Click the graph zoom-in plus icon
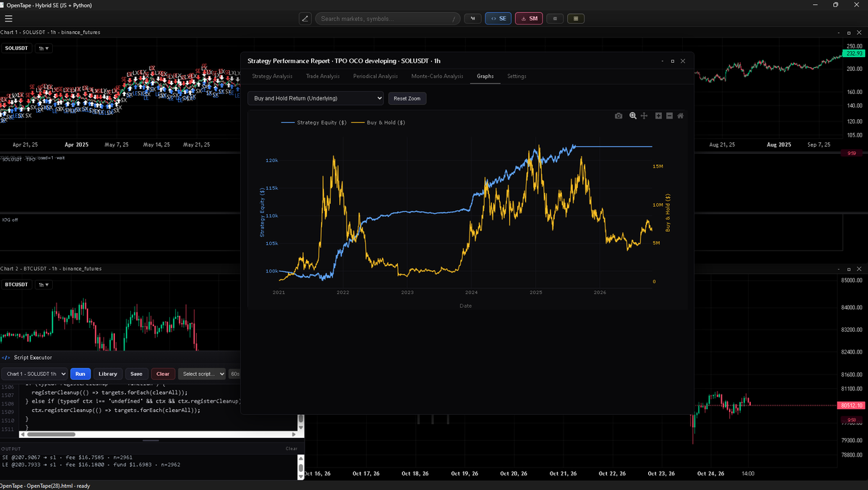 [x=658, y=116]
